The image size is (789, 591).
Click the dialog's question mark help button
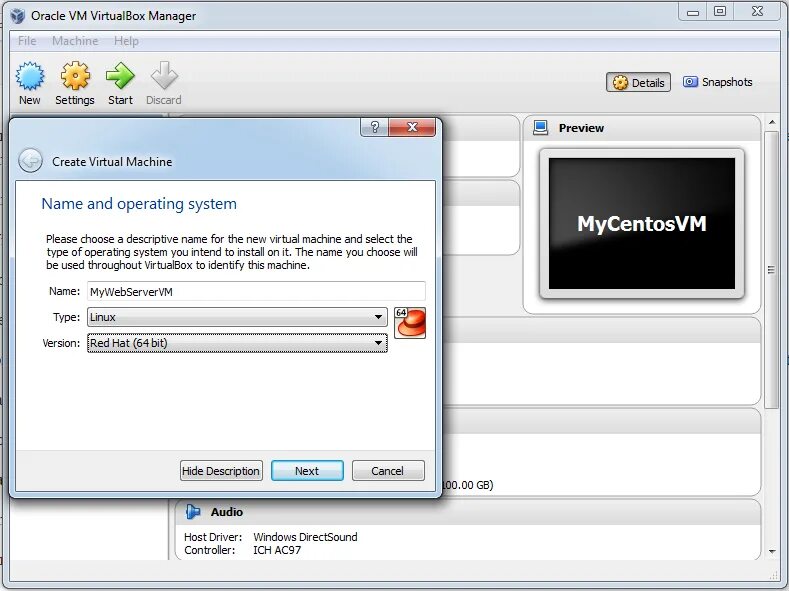[374, 127]
